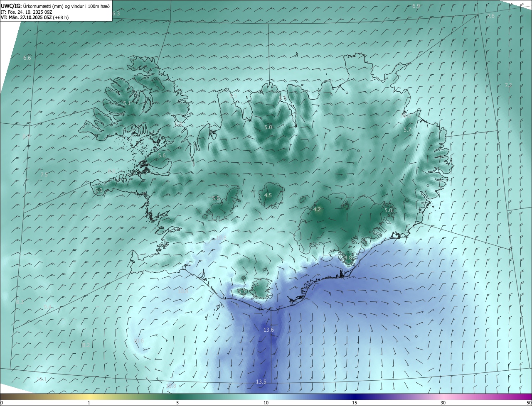532x406 pixels.
Task: Select the 4.2 value on the large southeast glacier
Action: click(x=317, y=210)
